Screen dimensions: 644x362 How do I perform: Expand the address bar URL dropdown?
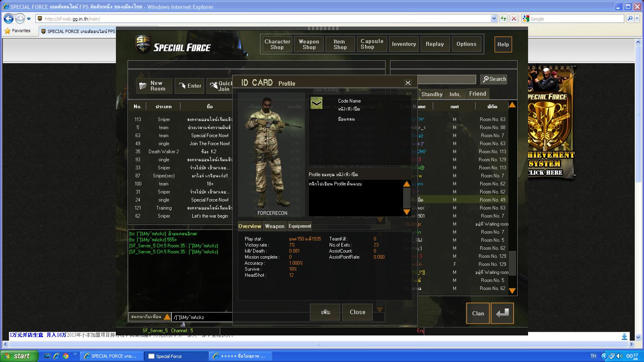pos(494,19)
